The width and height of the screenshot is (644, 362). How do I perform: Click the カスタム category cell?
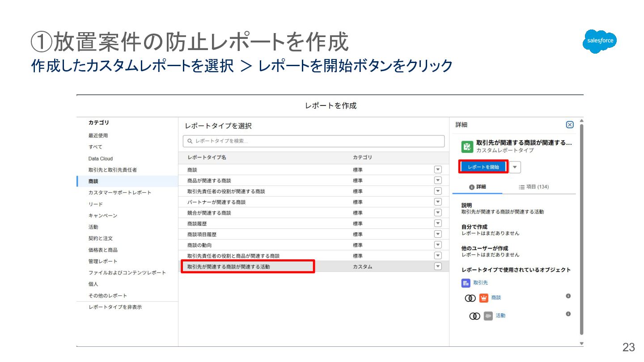tap(363, 266)
